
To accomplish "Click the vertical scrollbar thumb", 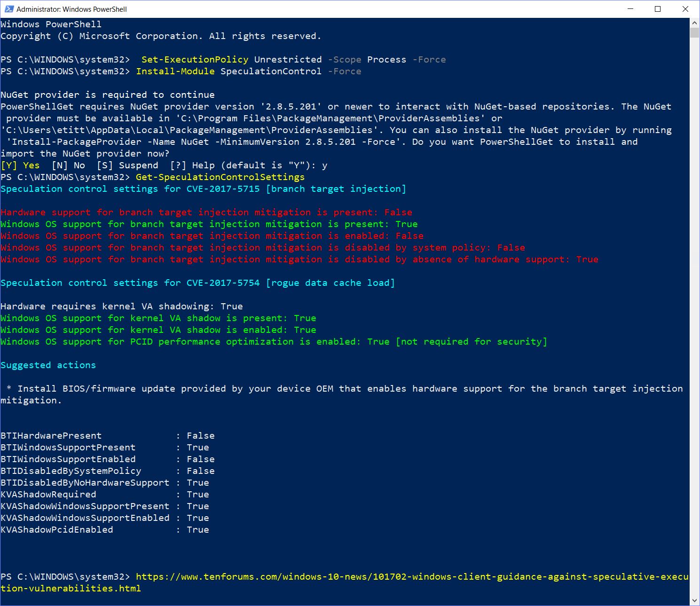I will [694, 32].
